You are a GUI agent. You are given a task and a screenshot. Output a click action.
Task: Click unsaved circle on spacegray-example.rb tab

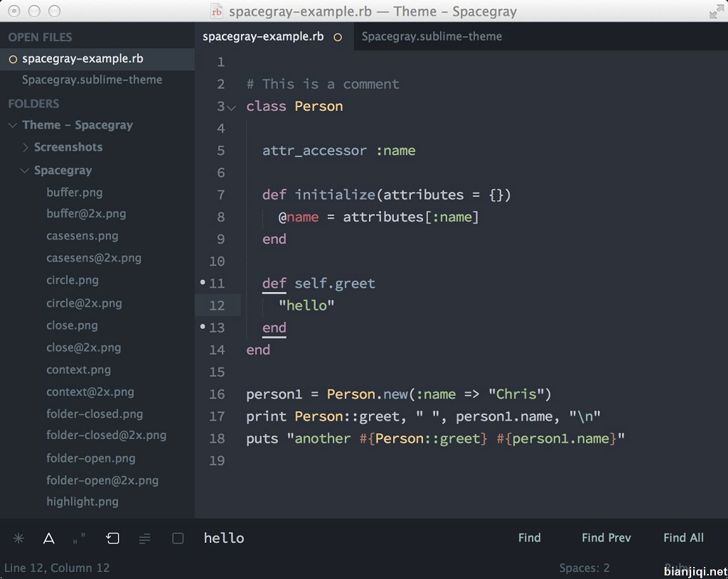(338, 37)
